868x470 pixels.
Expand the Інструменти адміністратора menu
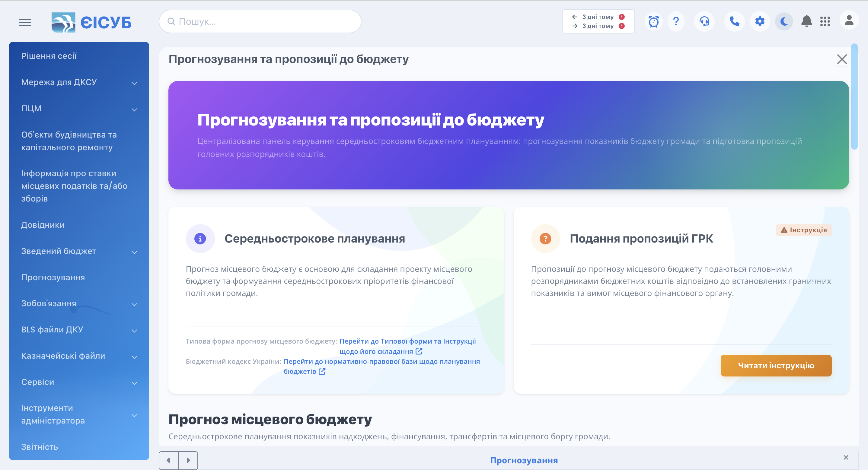tap(79, 414)
